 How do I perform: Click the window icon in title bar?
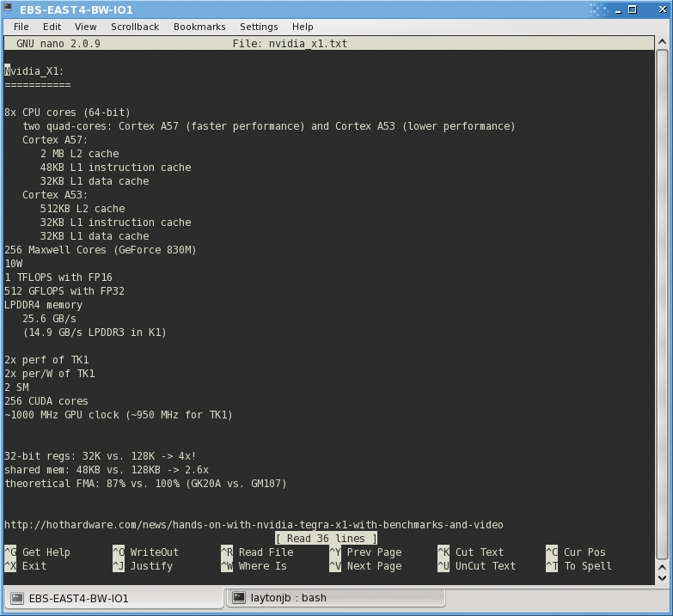8,7
